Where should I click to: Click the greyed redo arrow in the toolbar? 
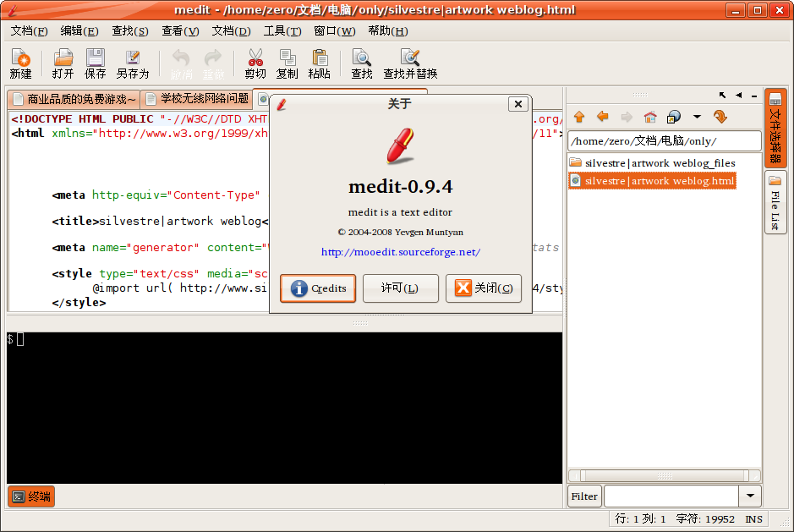click(x=213, y=63)
